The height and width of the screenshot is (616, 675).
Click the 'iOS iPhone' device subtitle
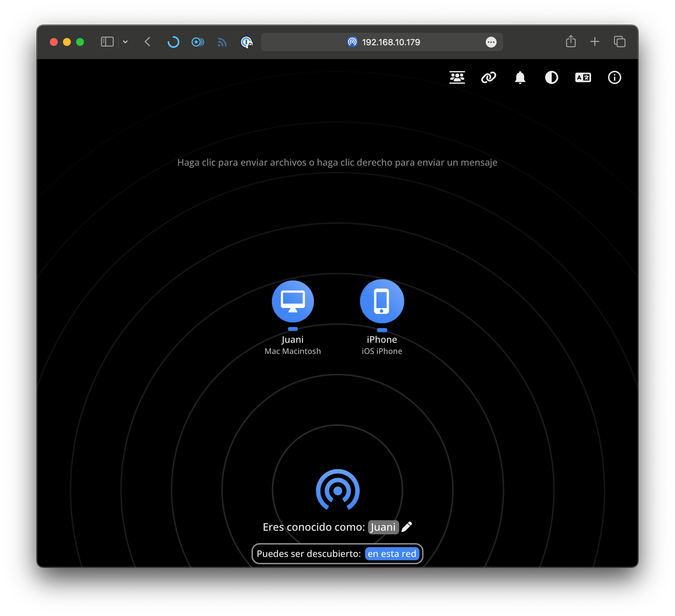pyautogui.click(x=382, y=351)
